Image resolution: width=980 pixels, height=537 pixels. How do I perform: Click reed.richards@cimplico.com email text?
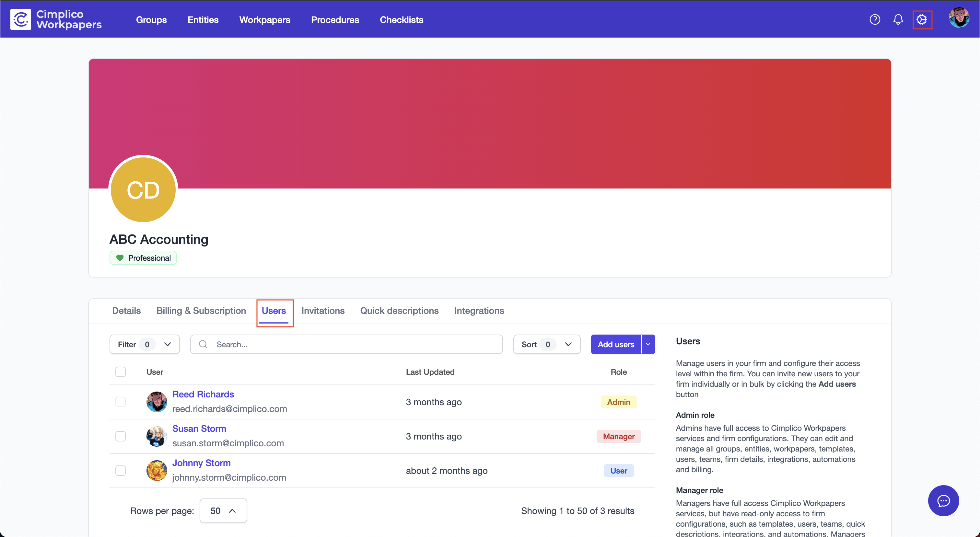point(229,408)
